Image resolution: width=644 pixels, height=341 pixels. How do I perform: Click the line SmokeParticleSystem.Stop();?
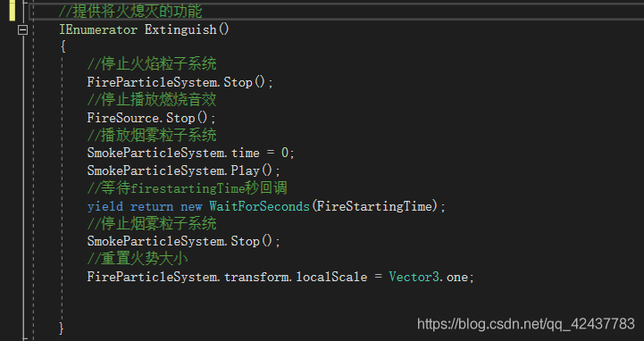(x=184, y=241)
